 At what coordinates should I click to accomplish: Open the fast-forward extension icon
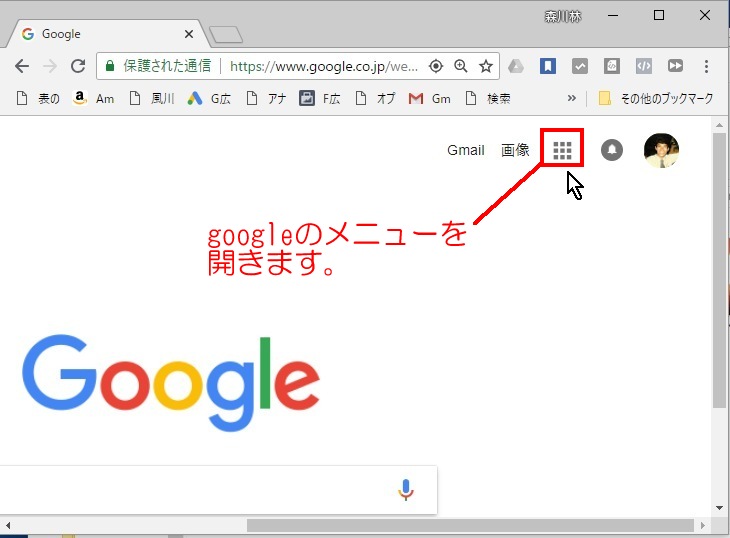pos(675,66)
